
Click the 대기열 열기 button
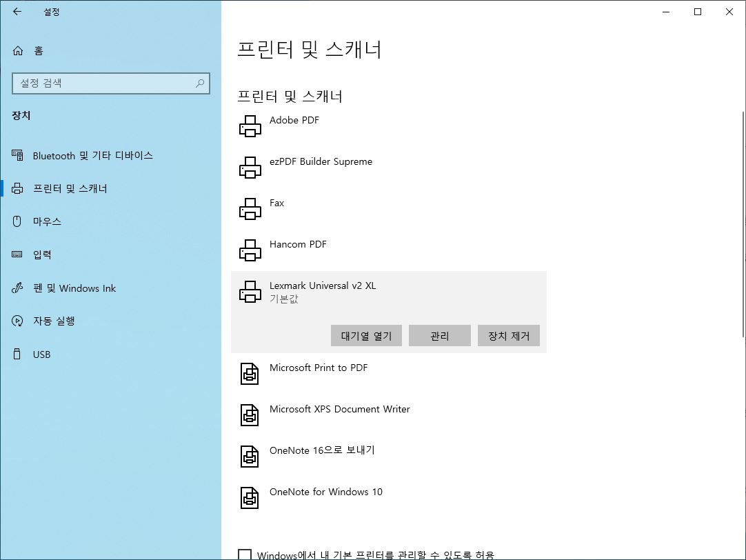[x=366, y=336]
